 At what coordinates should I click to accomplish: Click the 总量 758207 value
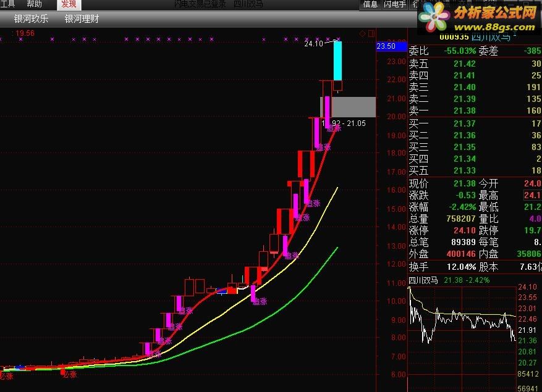461,219
